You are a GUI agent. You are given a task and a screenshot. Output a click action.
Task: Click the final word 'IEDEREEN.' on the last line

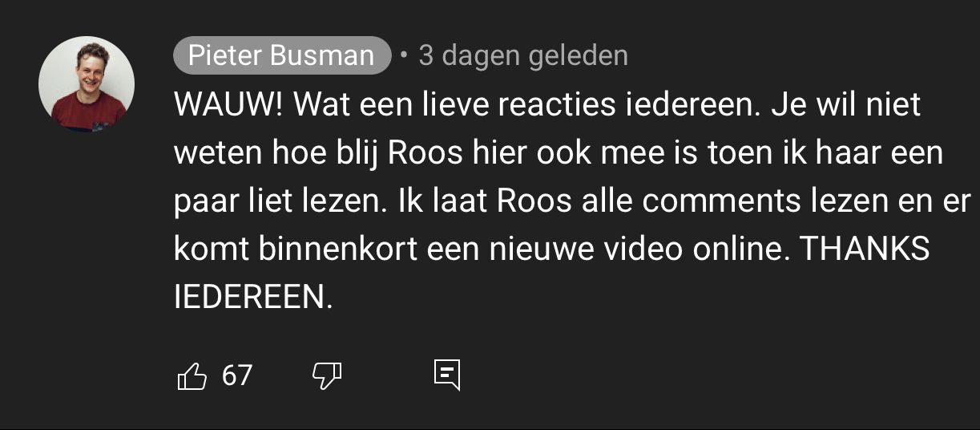tap(252, 298)
